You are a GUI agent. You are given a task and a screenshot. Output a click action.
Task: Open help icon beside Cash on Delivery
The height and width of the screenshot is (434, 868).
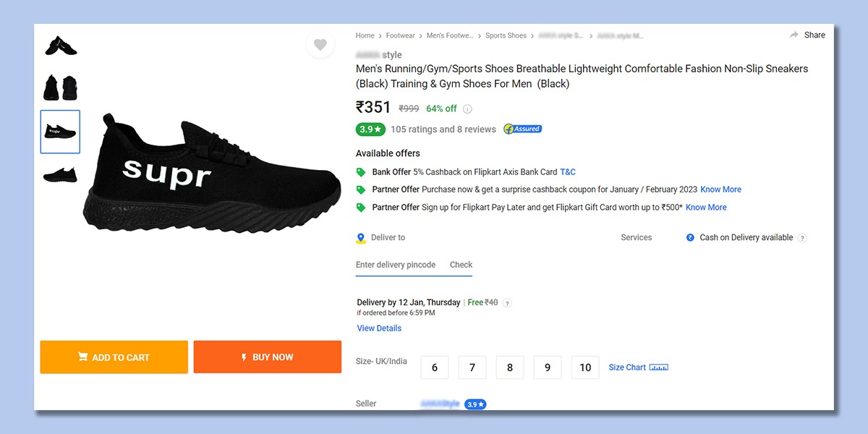pyautogui.click(x=802, y=238)
